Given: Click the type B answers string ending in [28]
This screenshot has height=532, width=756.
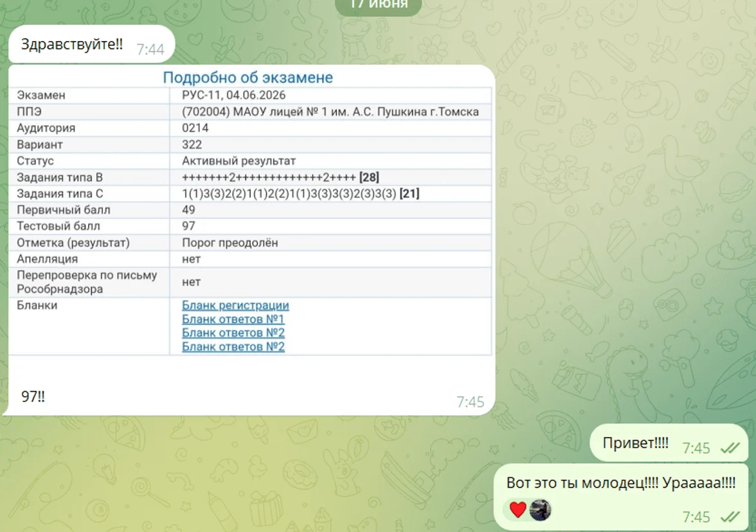Looking at the screenshot, I should [280, 177].
